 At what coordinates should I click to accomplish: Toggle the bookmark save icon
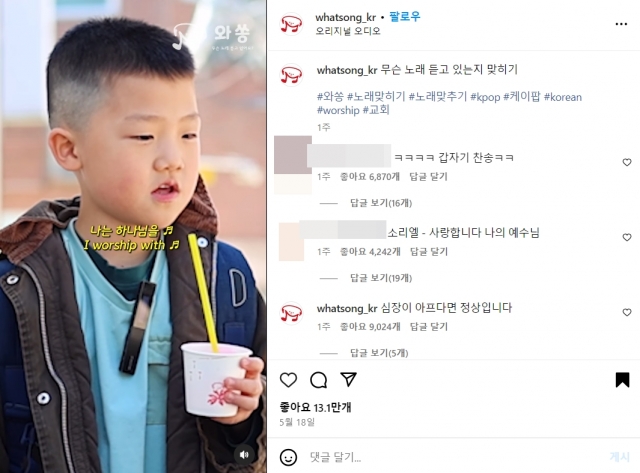pyautogui.click(x=622, y=380)
